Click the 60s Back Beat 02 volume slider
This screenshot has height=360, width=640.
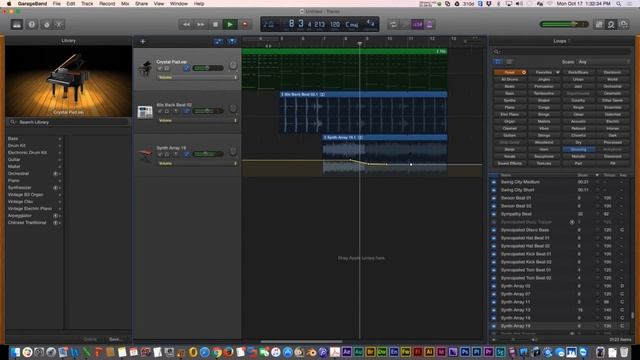tap(208, 111)
